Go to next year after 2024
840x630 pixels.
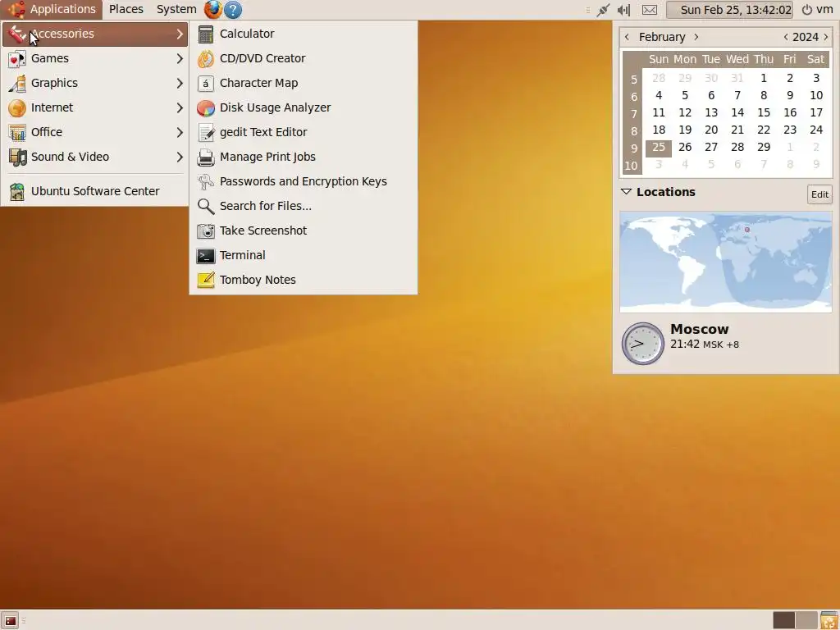coord(825,37)
